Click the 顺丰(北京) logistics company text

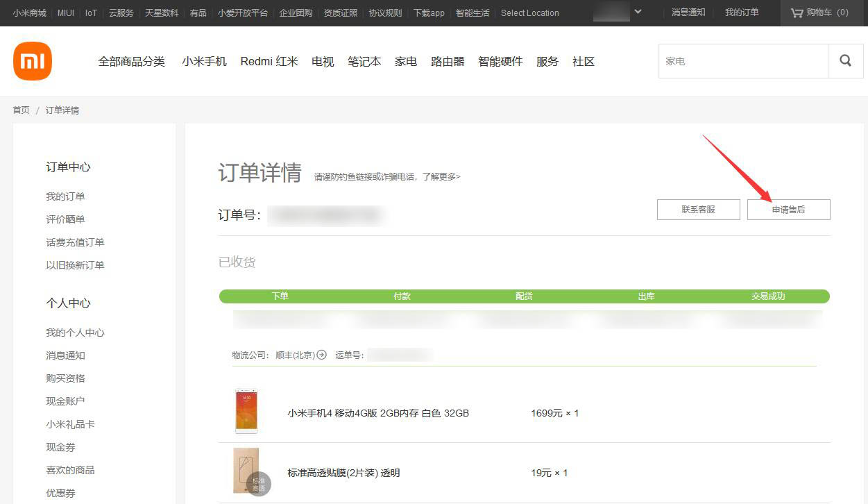click(x=295, y=355)
